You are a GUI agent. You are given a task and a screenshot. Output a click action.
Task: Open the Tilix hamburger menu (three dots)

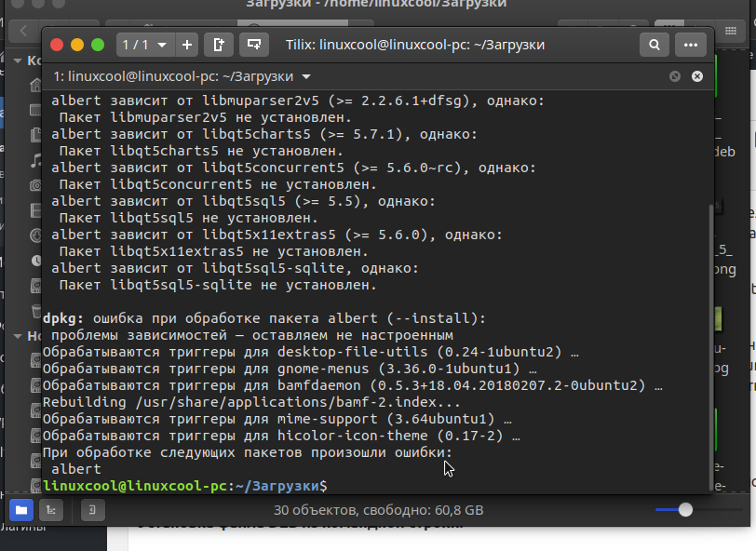[690, 44]
